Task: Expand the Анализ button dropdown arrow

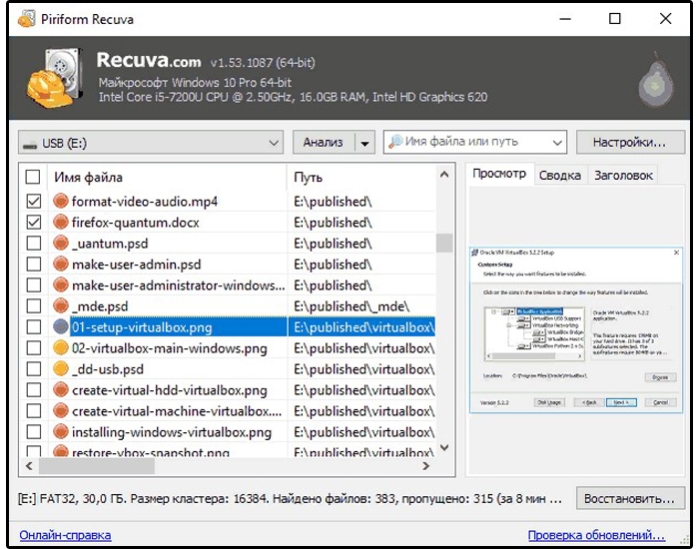Action: click(365, 143)
